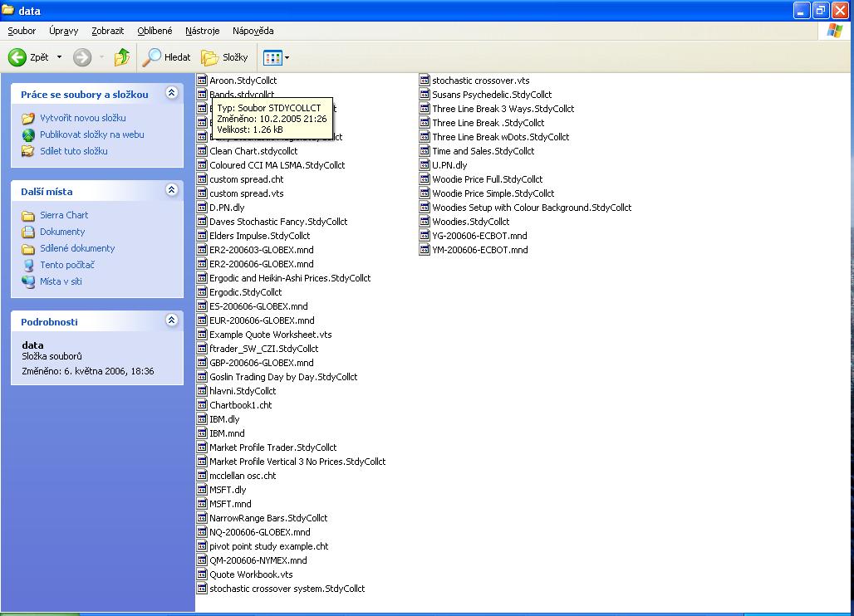Toggle the Složky folders pane
The image size is (854, 616).
tap(224, 57)
